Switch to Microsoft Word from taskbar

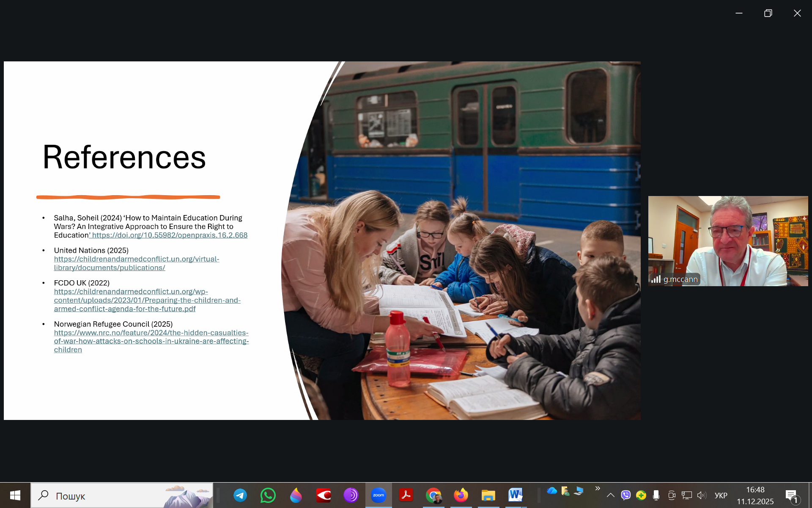[x=516, y=495]
